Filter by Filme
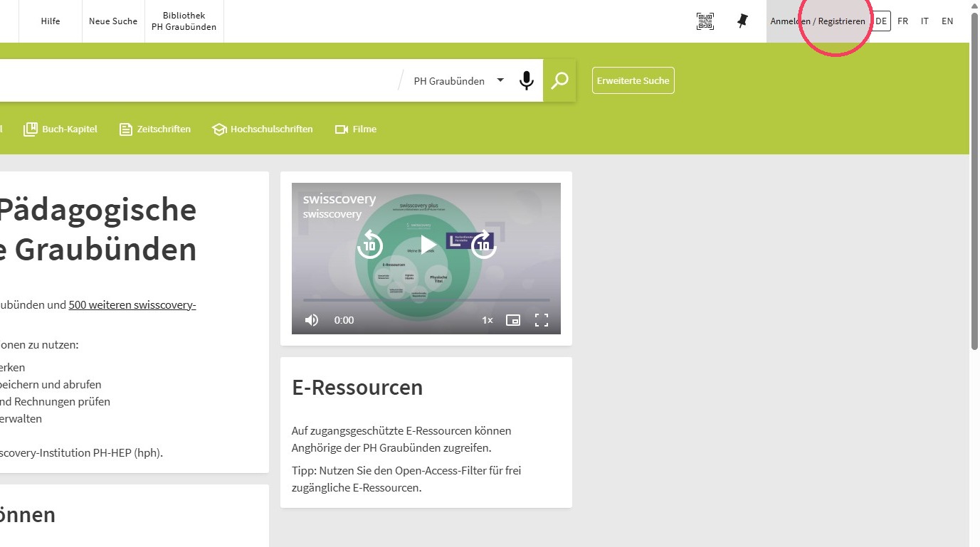The width and height of the screenshot is (980, 547). click(356, 129)
